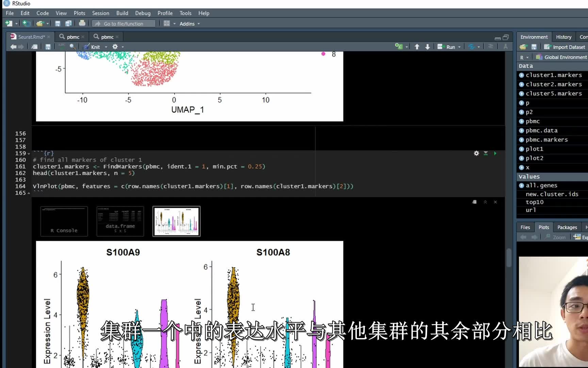Print the current file
Image resolution: width=588 pixels, height=368 pixels.
[x=82, y=23]
